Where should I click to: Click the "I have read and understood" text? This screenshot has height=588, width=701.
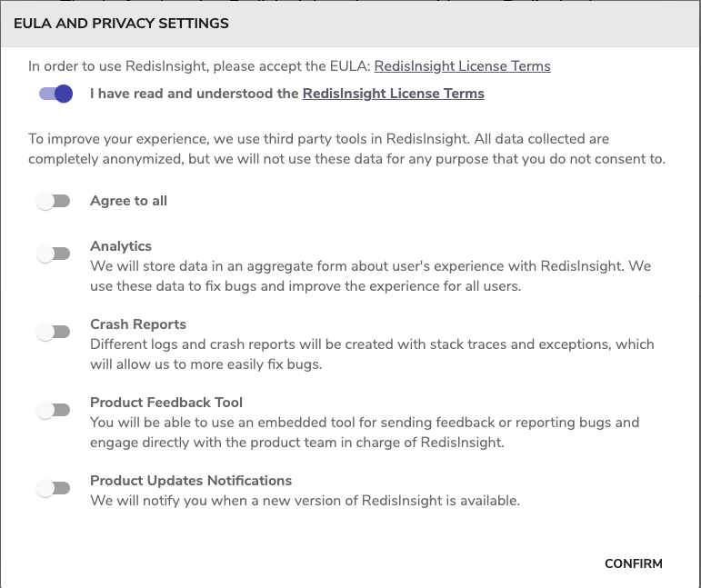click(195, 94)
